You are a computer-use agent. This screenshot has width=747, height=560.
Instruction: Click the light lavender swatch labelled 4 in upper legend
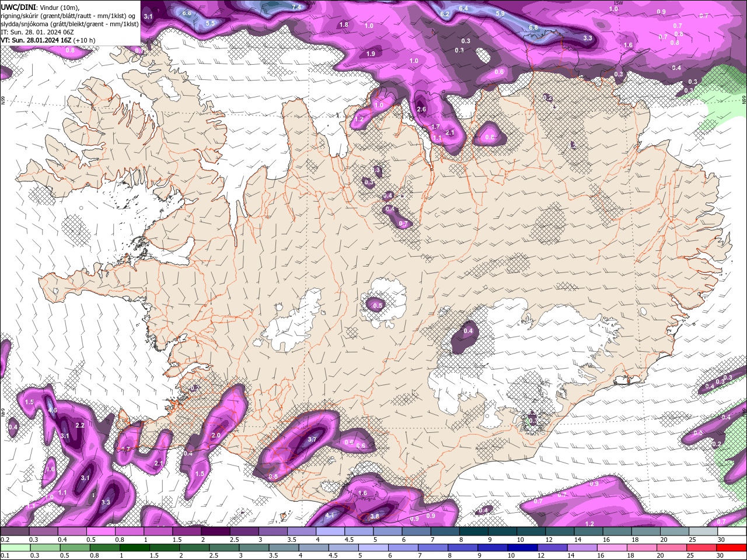click(330, 531)
